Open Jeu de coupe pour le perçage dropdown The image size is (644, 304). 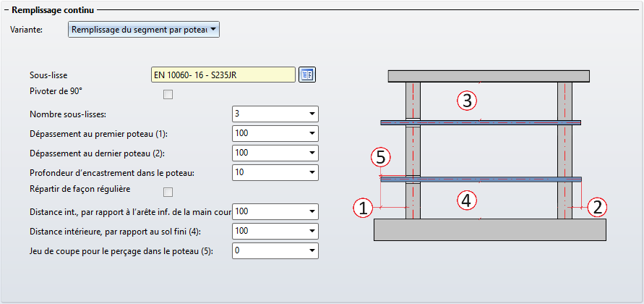click(x=275, y=250)
